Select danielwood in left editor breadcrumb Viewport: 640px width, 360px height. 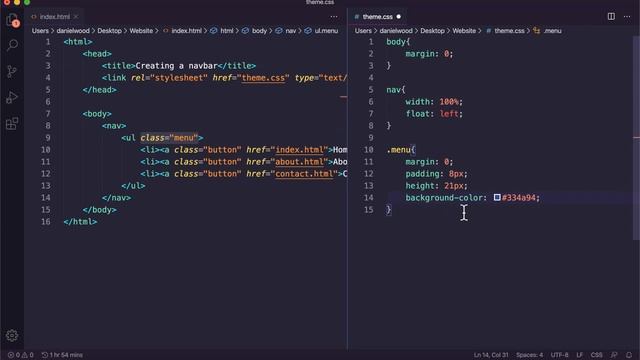pos(73,31)
